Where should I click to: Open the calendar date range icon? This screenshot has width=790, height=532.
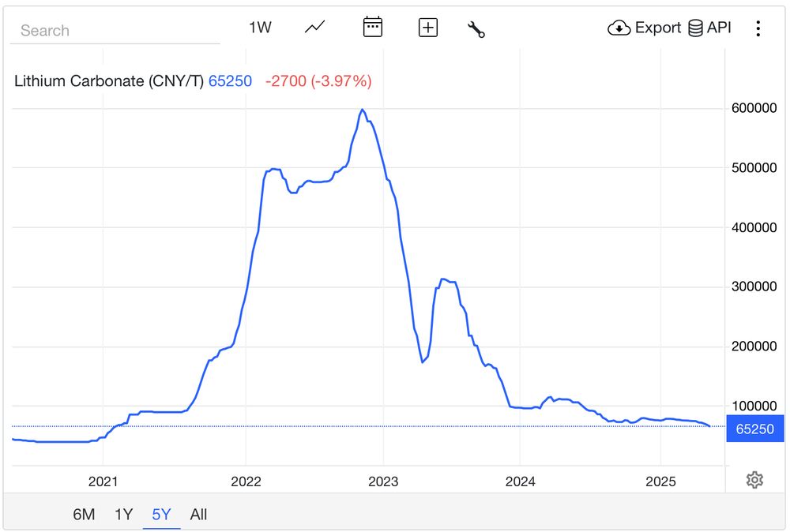coord(373,27)
